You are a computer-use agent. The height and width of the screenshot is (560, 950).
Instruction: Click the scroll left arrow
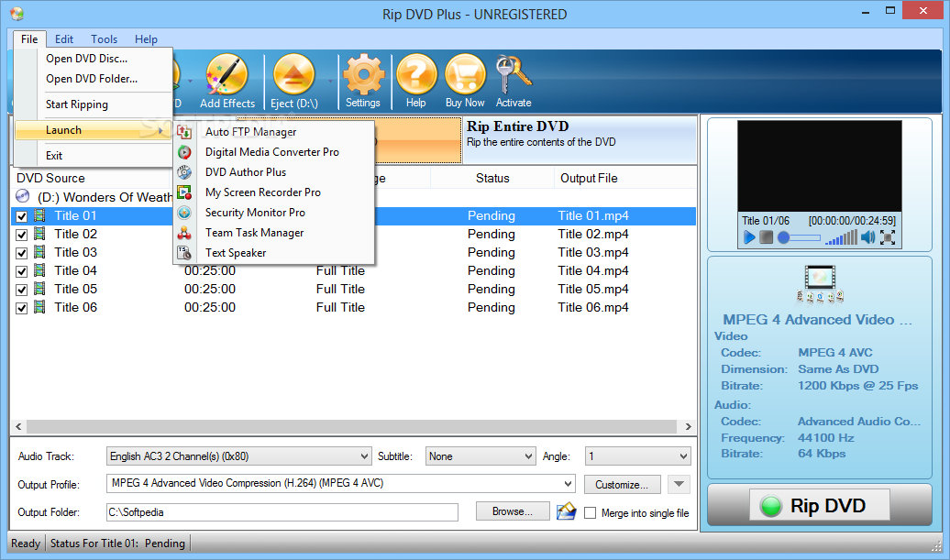click(18, 426)
